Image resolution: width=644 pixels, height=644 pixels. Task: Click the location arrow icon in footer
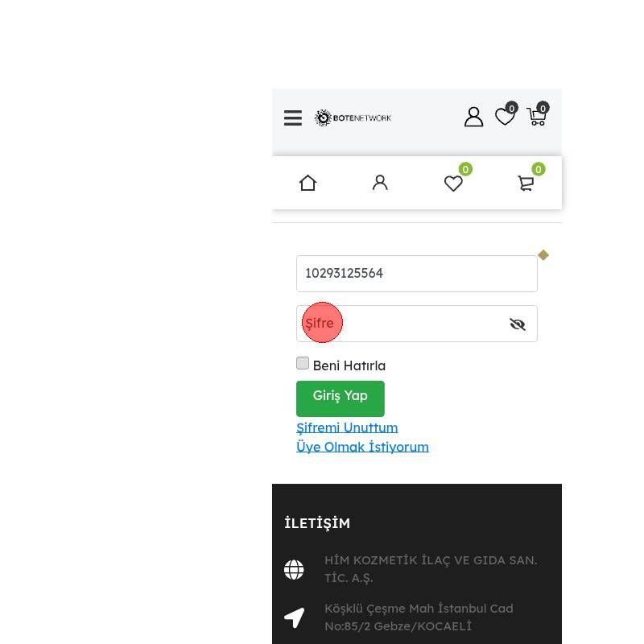pos(294,617)
